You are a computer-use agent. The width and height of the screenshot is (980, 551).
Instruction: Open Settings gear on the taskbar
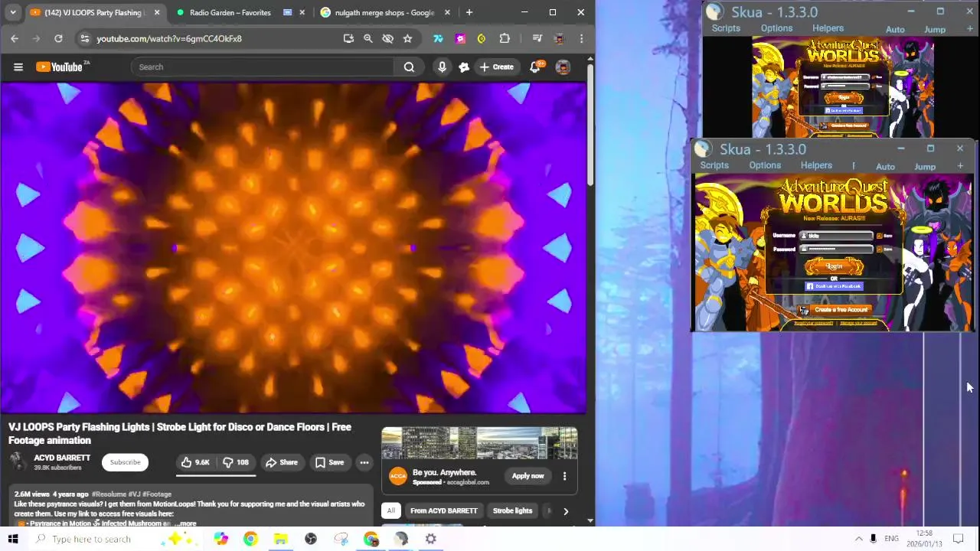coord(431,539)
